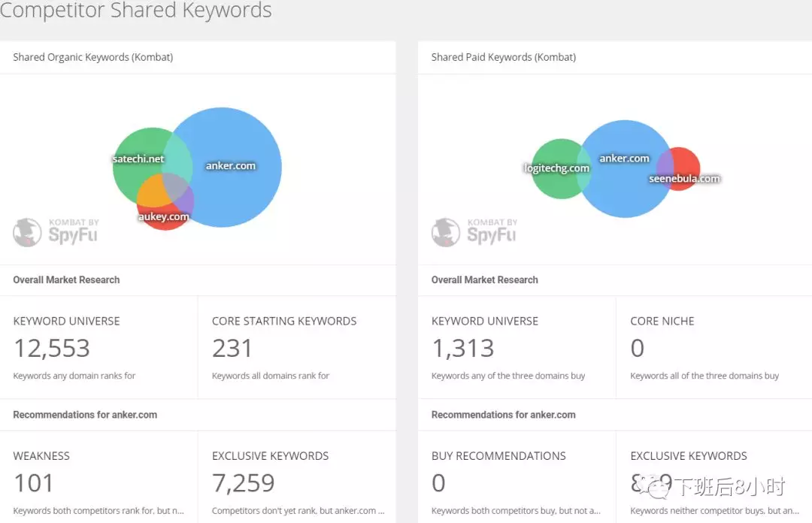Open the organic Keyword Universe count 12,553
Screen dimensions: 812x523
click(52, 348)
